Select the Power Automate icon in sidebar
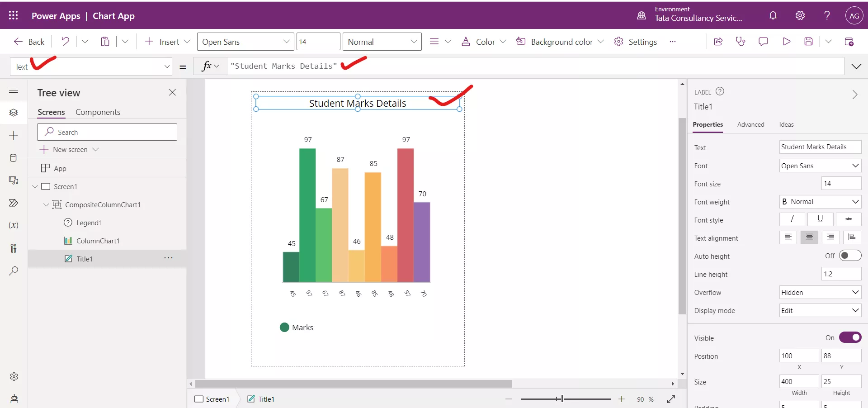 point(14,203)
